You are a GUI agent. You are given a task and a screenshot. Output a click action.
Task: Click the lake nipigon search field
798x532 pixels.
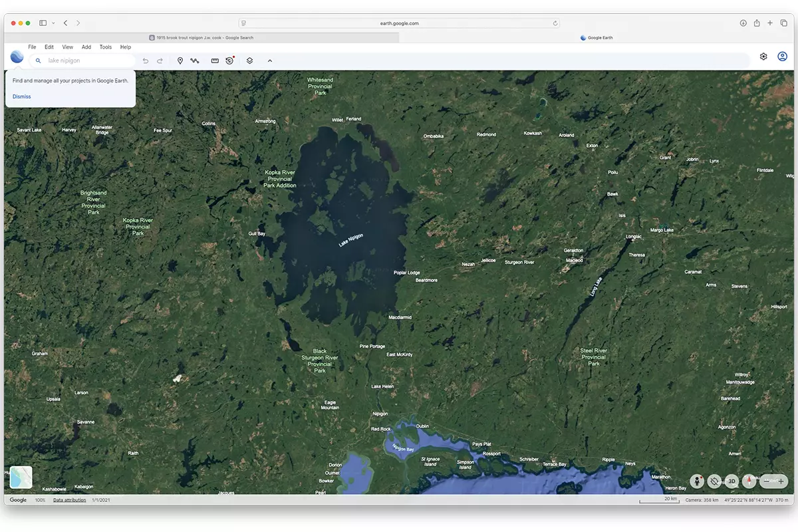tap(86, 61)
